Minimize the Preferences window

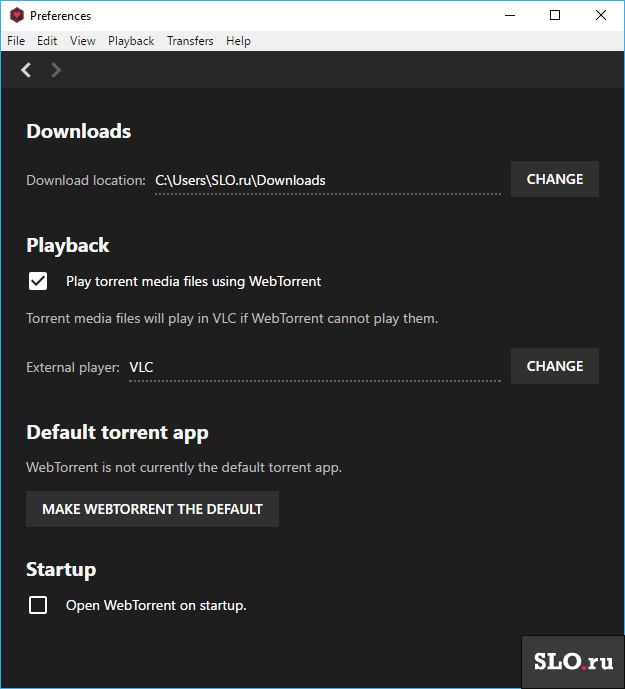click(x=509, y=16)
